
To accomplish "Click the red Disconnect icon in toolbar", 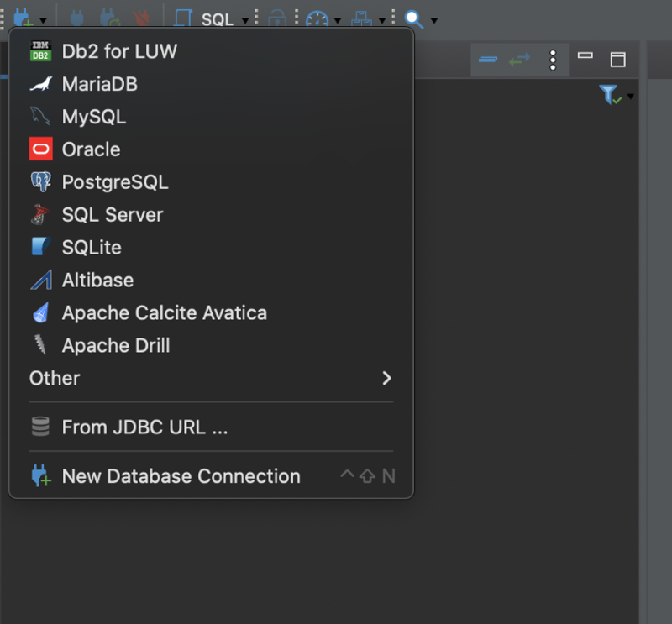I will coord(141,18).
